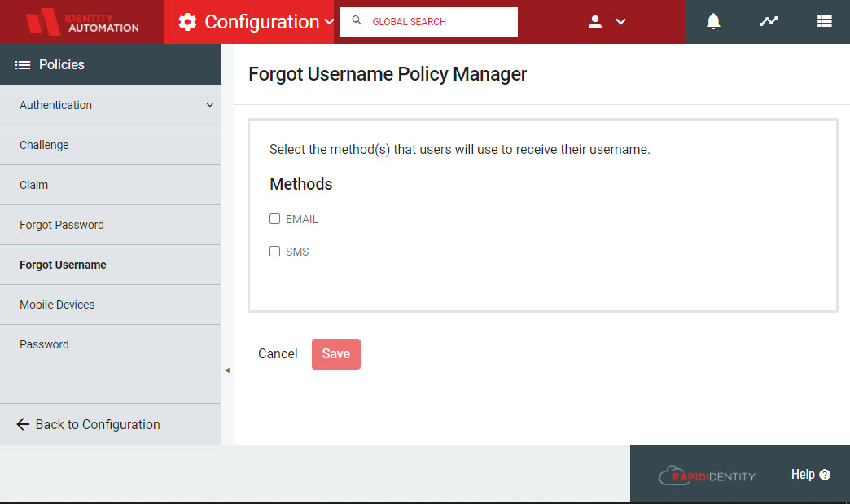Go Back to Configuration
The width and height of the screenshot is (850, 504).
[x=89, y=424]
